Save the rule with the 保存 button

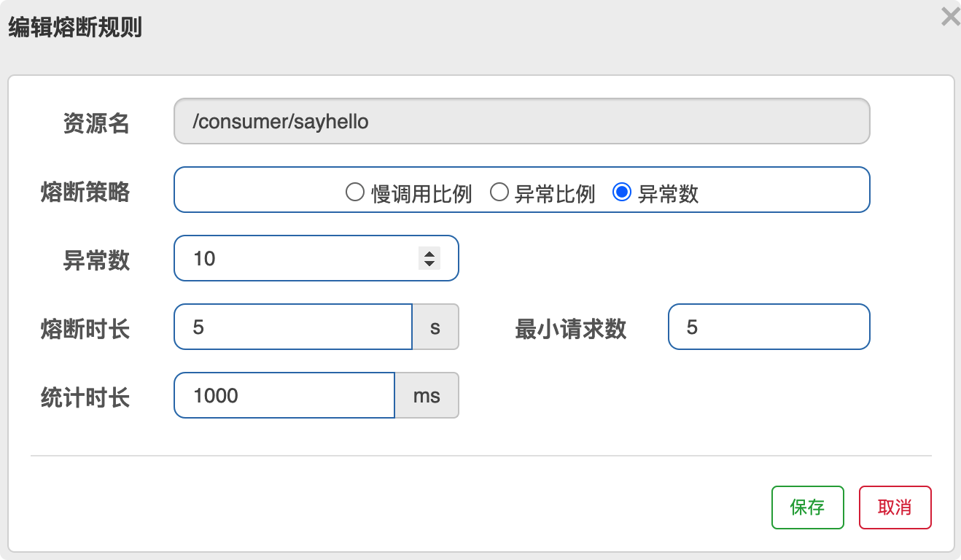pos(807,507)
